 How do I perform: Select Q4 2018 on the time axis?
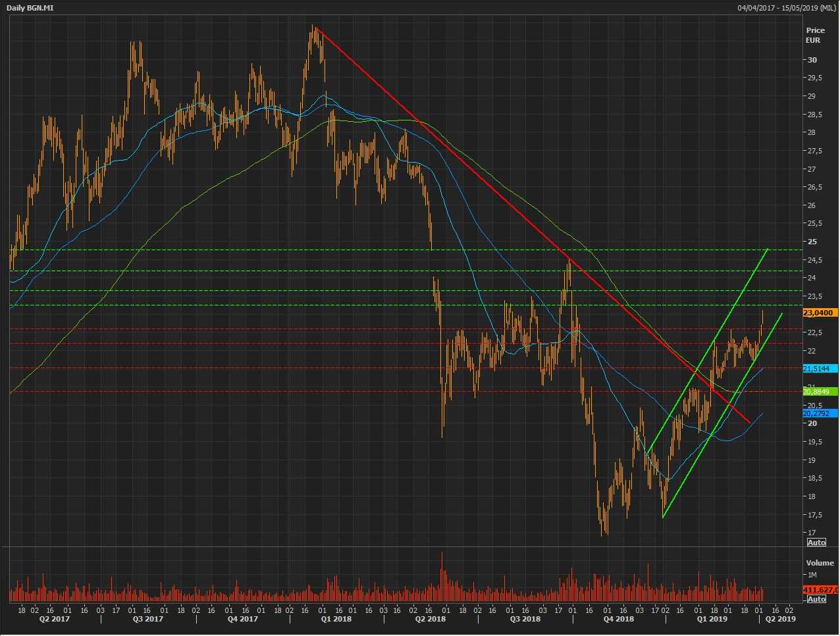coord(619,619)
